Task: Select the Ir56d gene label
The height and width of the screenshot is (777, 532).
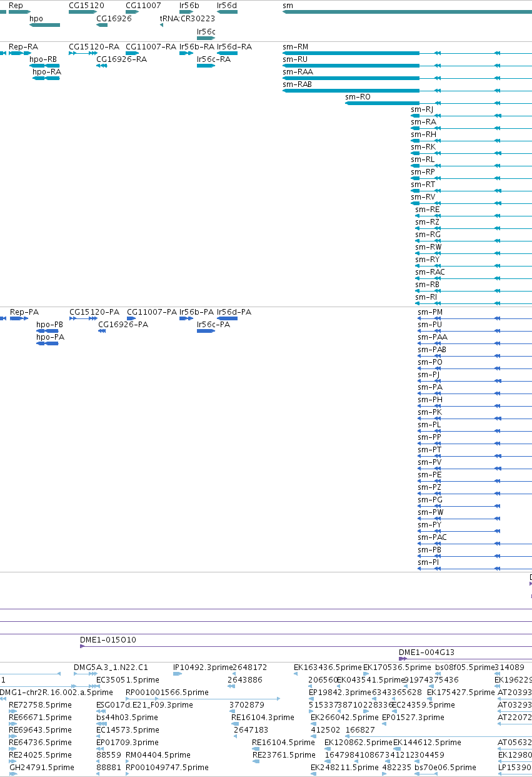Action: (227, 5)
